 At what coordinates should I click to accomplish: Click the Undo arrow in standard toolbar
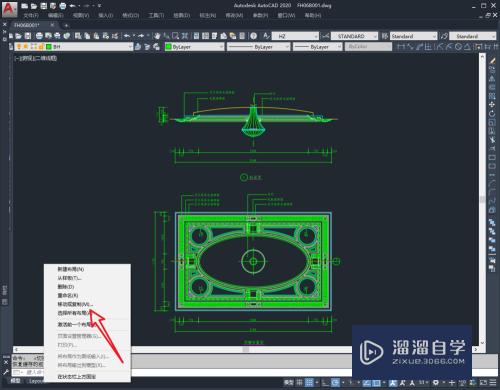pyautogui.click(x=127, y=36)
